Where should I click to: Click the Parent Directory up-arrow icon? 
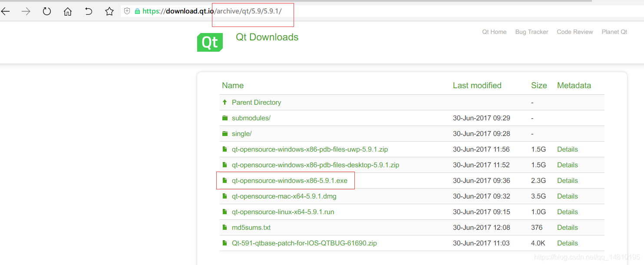225,103
